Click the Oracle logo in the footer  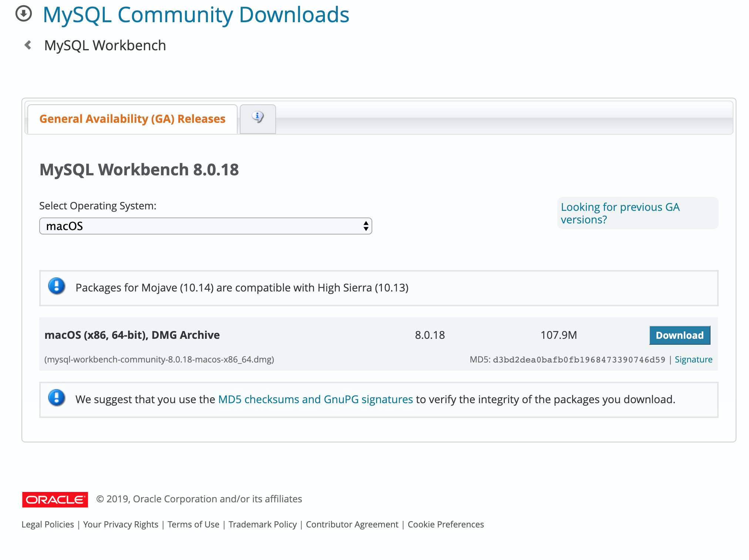(55, 499)
